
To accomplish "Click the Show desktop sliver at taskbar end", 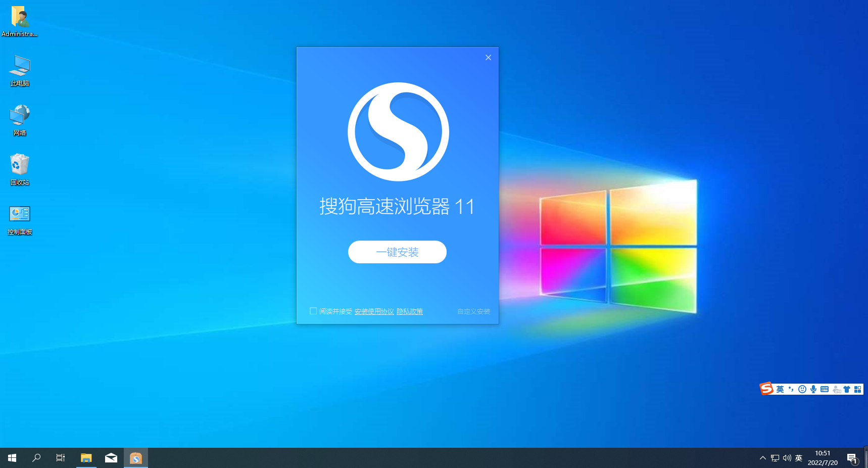I will point(866,458).
